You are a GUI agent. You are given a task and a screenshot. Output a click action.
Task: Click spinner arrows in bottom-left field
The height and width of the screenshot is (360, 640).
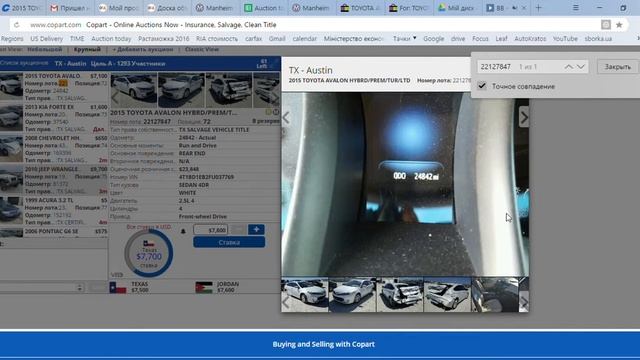(x=80, y=288)
